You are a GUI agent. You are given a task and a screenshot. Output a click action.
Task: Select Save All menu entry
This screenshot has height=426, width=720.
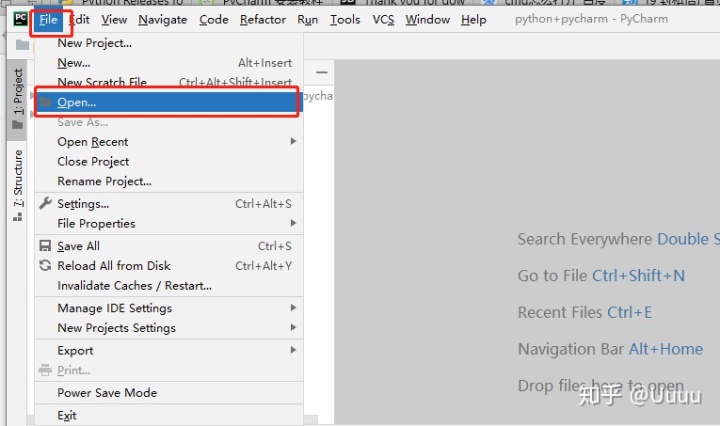pyautogui.click(x=169, y=246)
